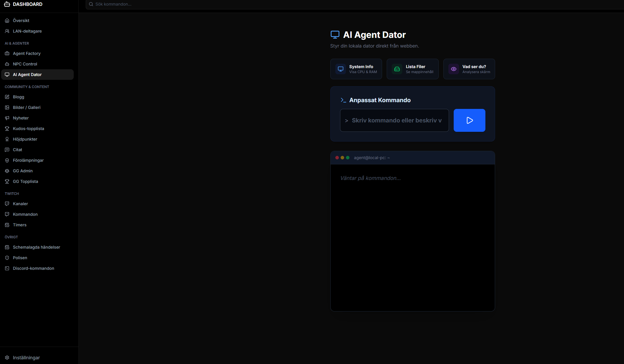Click the Sök kommandon search field
This screenshot has width=624, height=364.
click(x=355, y=4)
